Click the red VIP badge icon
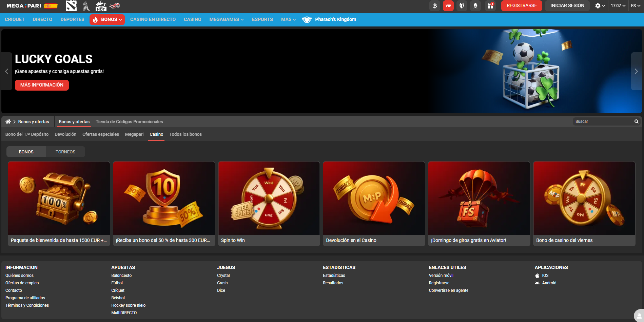Image resolution: width=644 pixels, height=322 pixels. (448, 6)
